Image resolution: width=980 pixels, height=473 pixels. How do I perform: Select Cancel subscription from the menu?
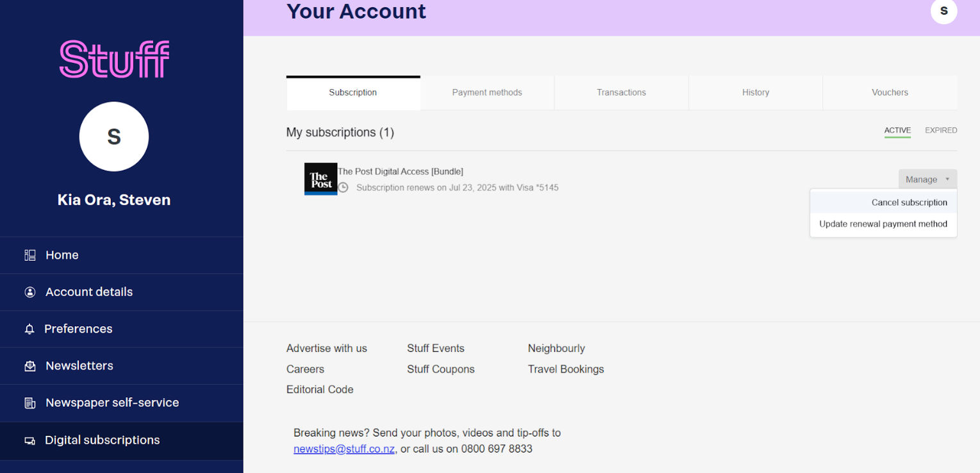coord(883,203)
